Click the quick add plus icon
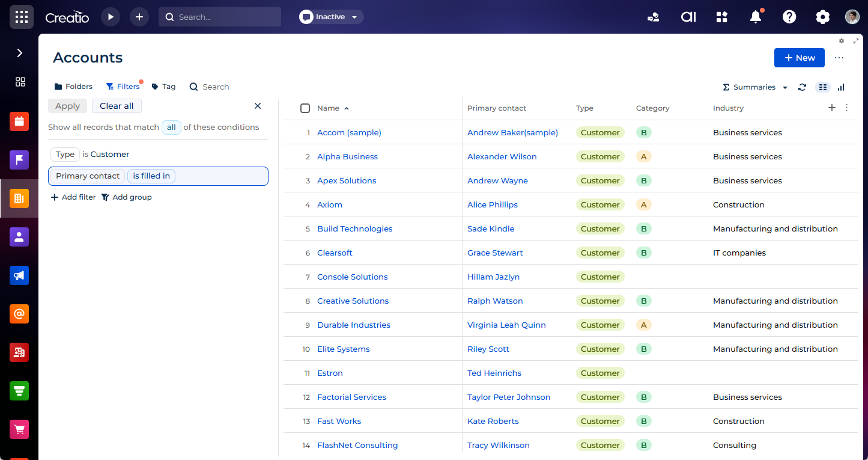 pyautogui.click(x=139, y=17)
